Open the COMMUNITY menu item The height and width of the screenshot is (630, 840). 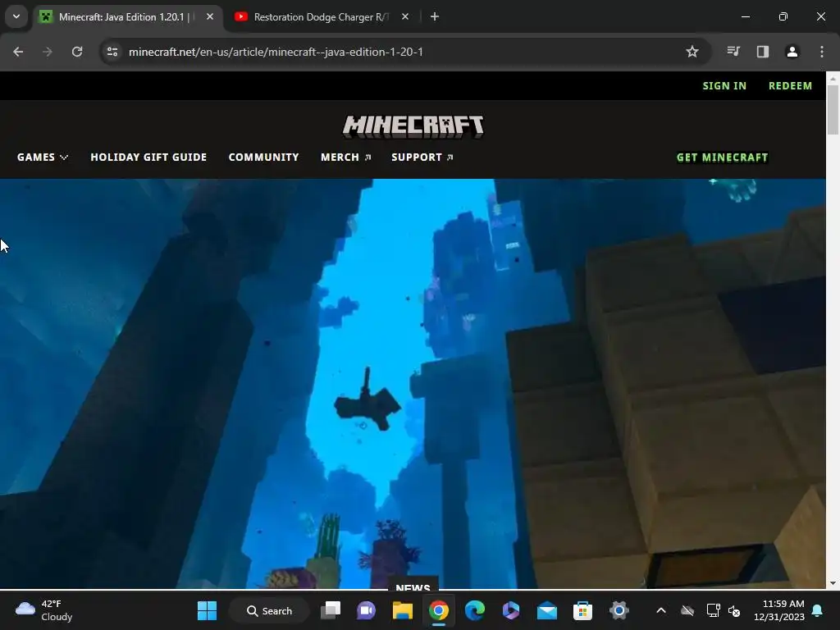click(x=263, y=157)
